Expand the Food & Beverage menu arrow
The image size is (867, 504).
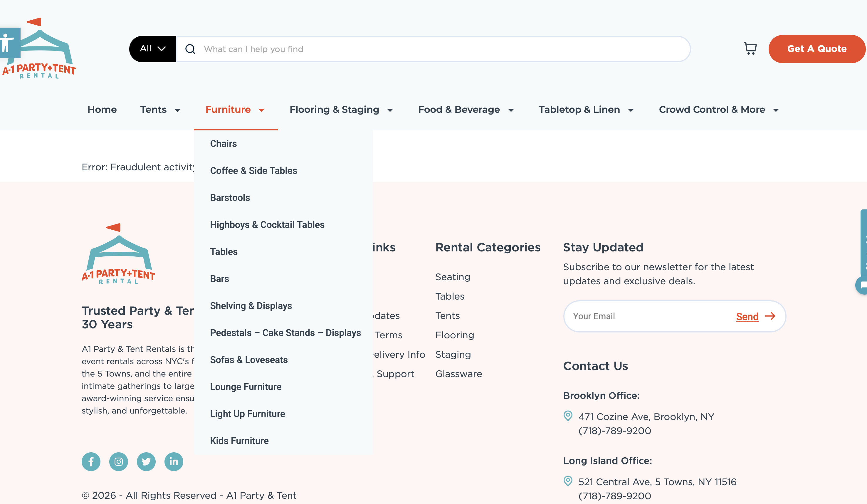511,110
